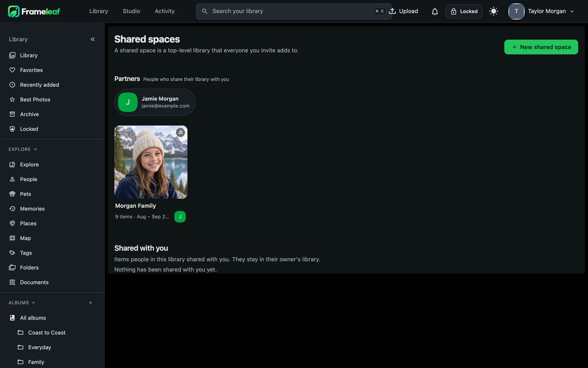Collapse the EXPLORE section

pyautogui.click(x=23, y=149)
